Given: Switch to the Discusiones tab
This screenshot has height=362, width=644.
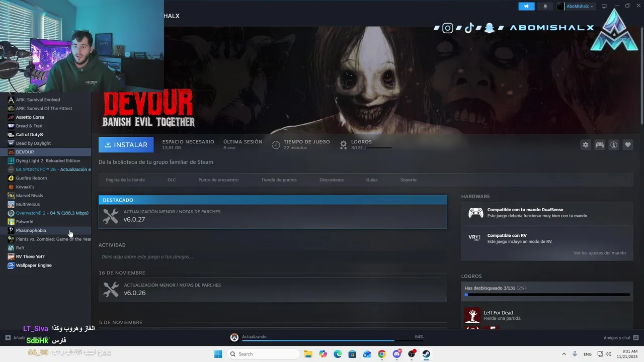Looking at the screenshot, I should [x=332, y=179].
